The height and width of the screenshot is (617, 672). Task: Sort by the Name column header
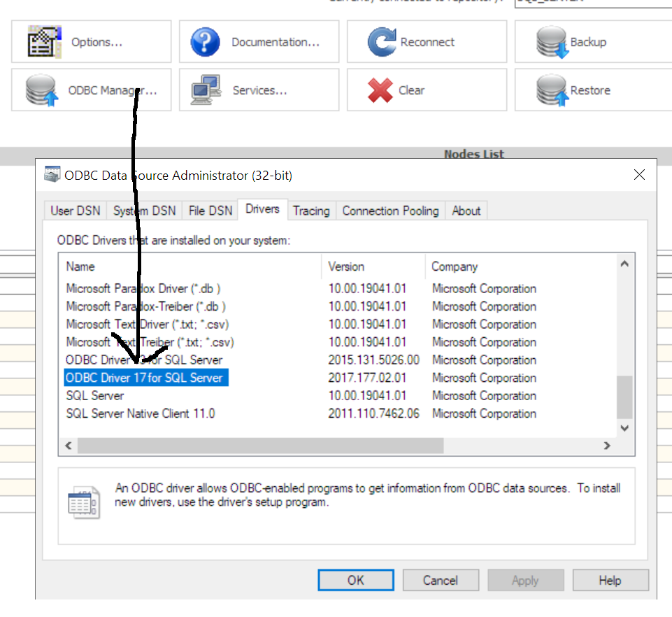tap(190, 267)
